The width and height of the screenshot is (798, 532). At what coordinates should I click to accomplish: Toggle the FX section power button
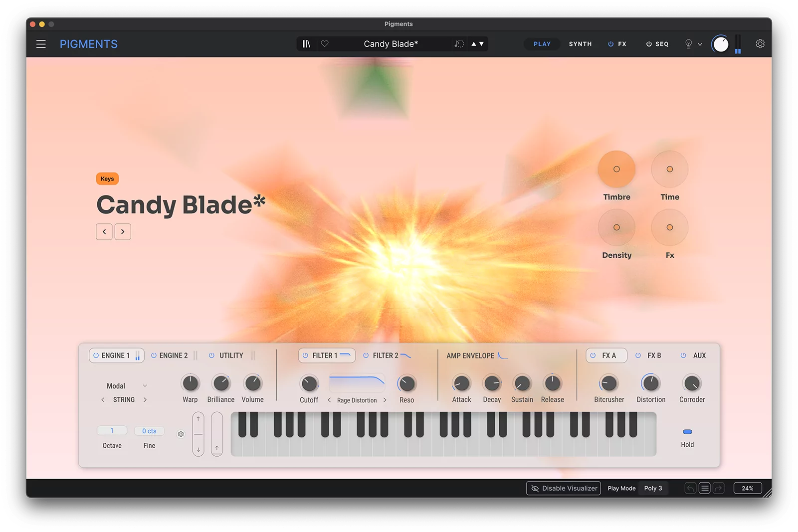pyautogui.click(x=610, y=44)
